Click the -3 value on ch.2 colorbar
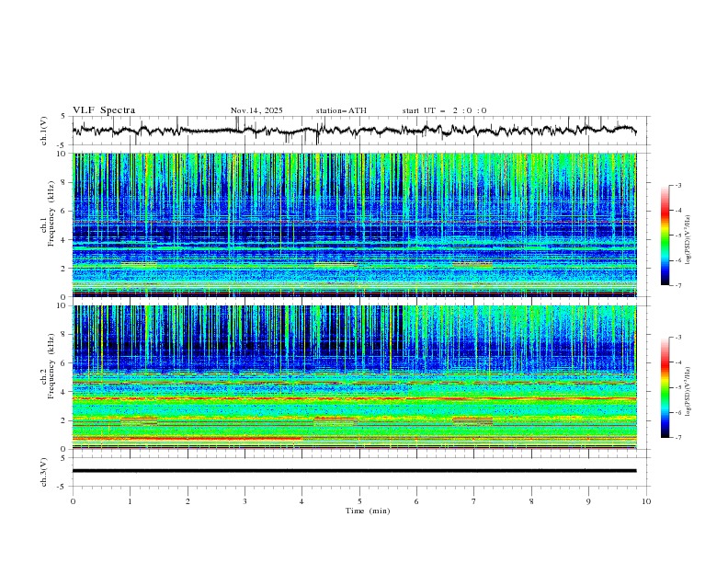 pos(678,338)
